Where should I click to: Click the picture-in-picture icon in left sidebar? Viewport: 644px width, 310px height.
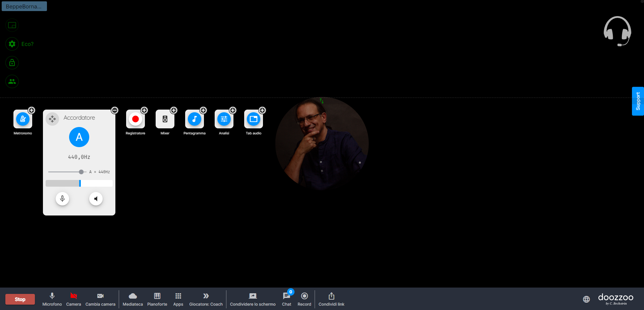(12, 25)
